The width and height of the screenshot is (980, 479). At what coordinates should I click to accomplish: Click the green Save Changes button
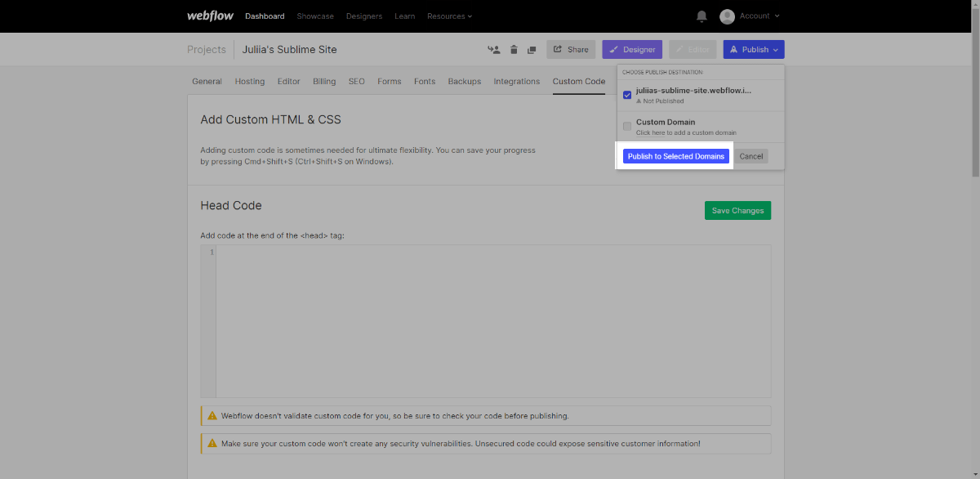point(737,211)
